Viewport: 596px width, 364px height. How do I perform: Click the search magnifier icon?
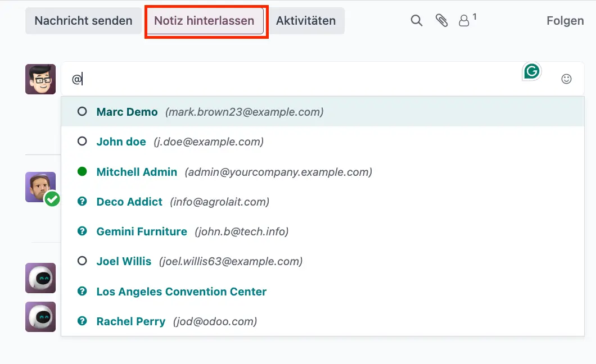[x=416, y=21]
